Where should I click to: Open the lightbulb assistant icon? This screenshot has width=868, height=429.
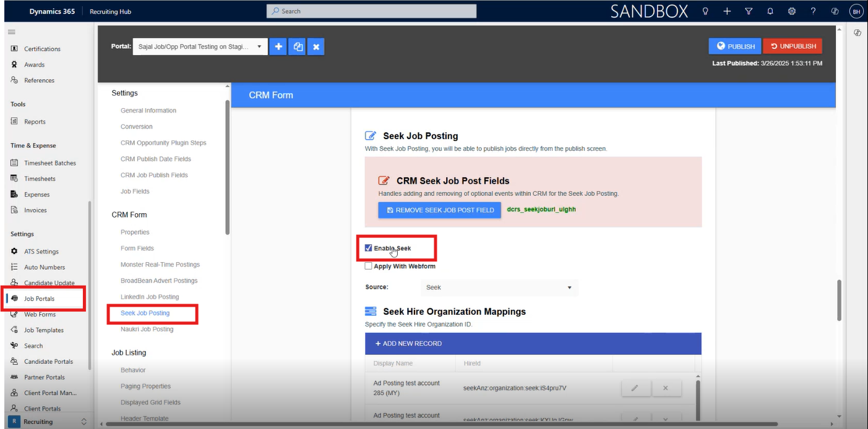(705, 11)
